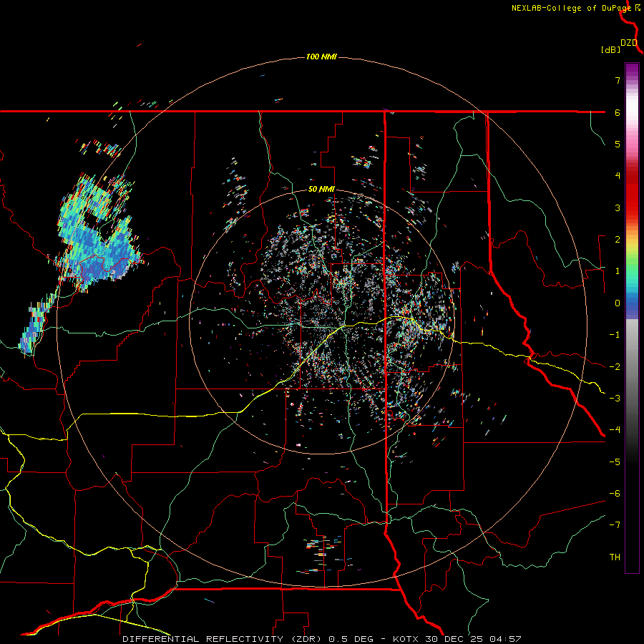Click the -6 value on the dB scale
Viewport: 644px width, 644px height.
pos(615,494)
